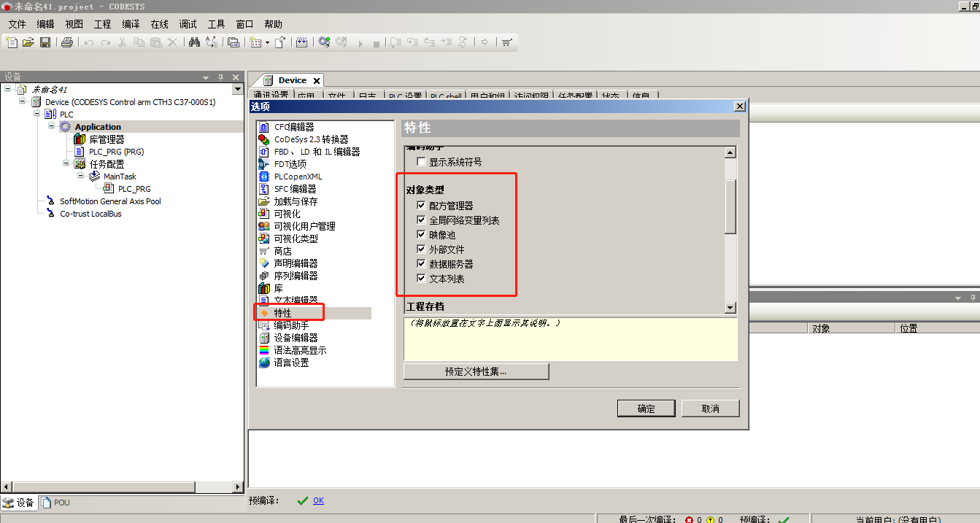Select 声明编辑器 option
This screenshot has height=523, width=980.
coord(296,263)
